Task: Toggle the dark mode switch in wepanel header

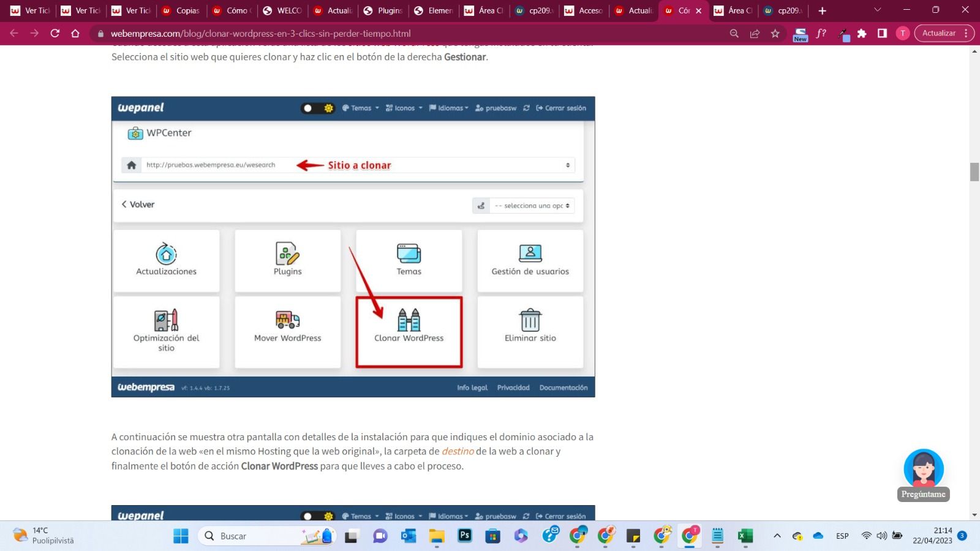Action: [317, 108]
